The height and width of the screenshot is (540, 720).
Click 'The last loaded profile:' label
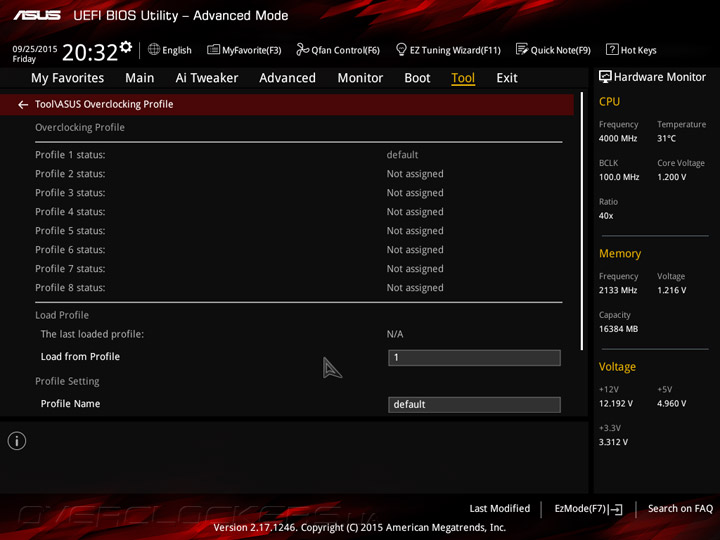92,334
